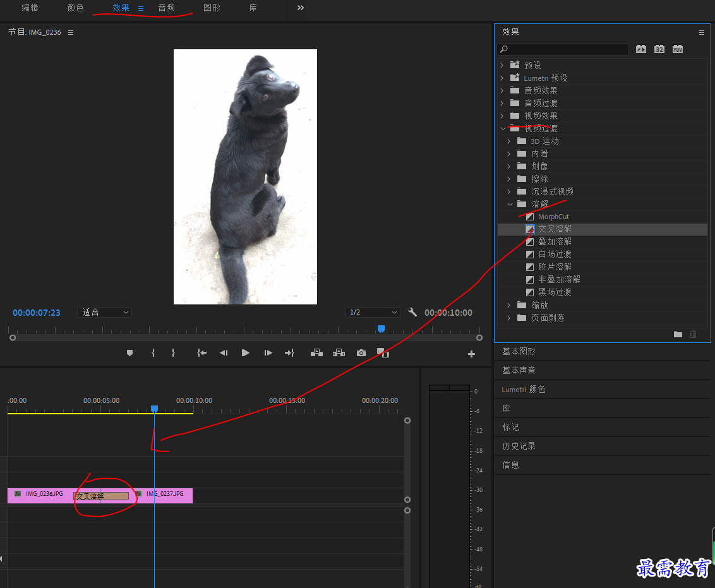This screenshot has height=588, width=715.
Task: Toggle comparison view icon
Action: pos(383,353)
